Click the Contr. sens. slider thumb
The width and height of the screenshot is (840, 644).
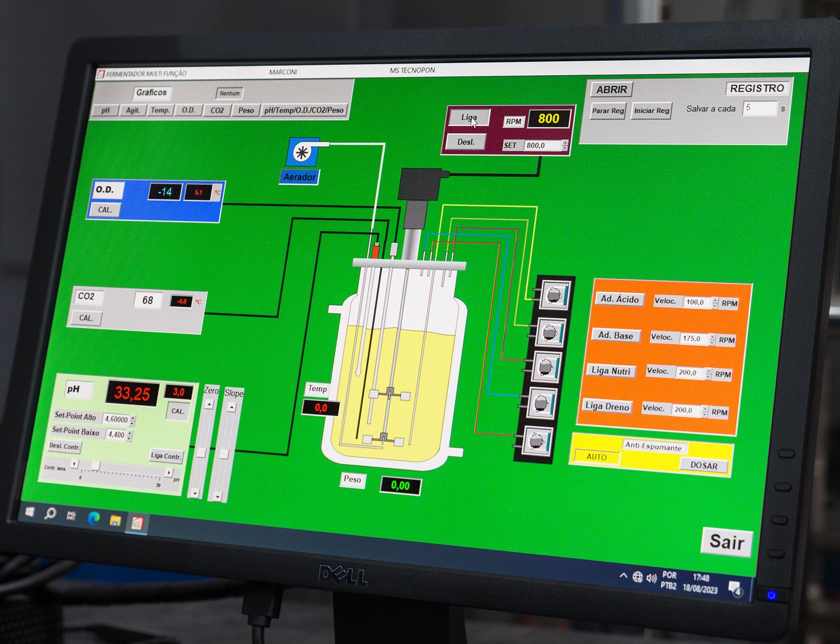tap(96, 466)
